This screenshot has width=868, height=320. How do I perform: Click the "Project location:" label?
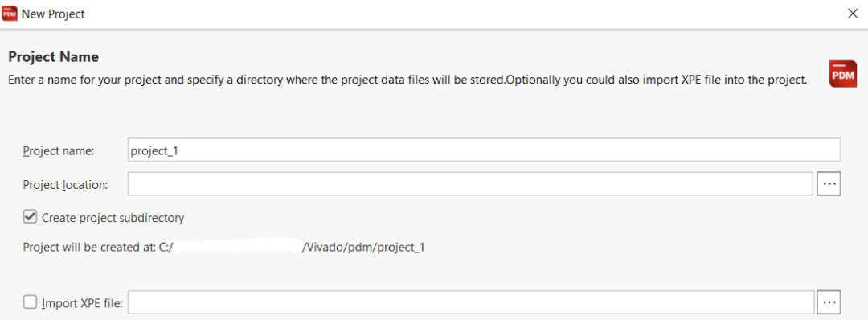(x=65, y=185)
